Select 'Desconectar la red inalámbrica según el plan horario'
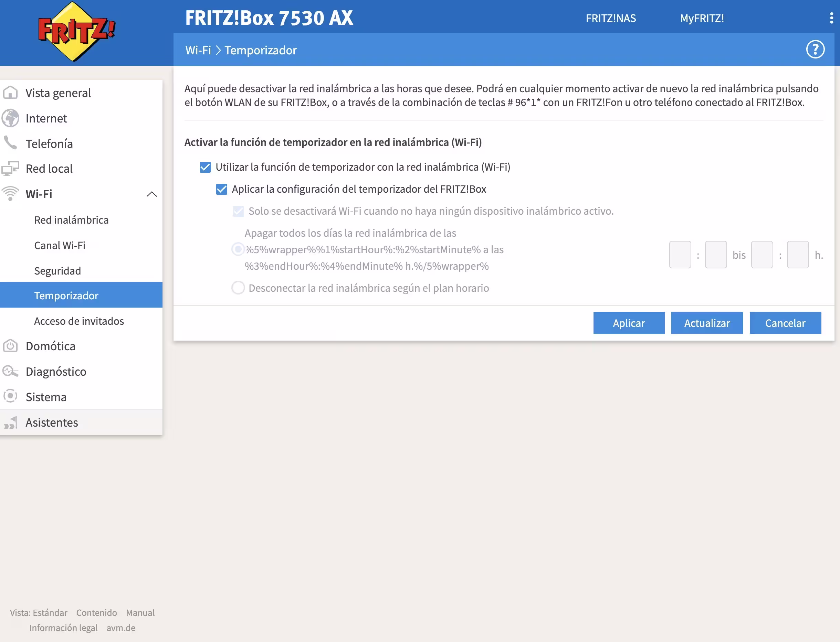This screenshot has height=642, width=840. (238, 288)
